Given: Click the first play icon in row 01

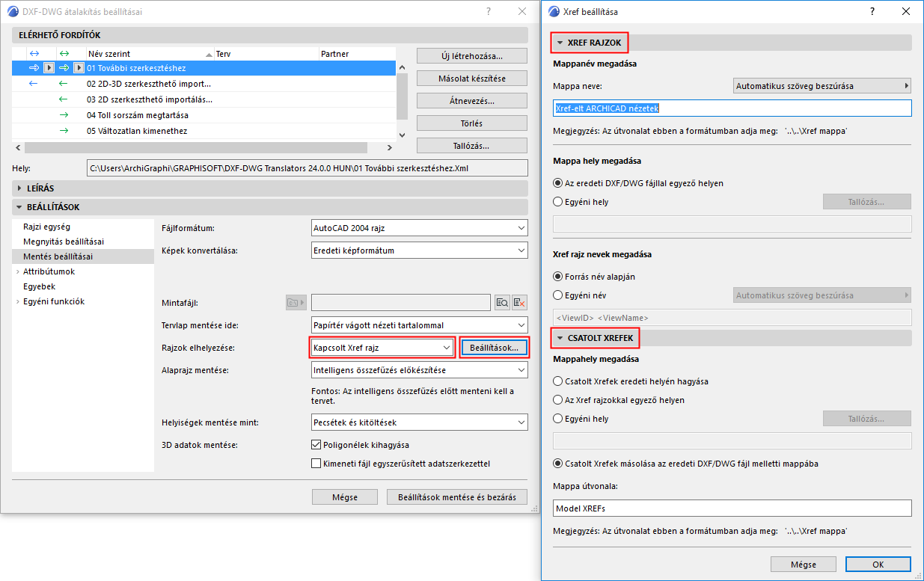Looking at the screenshot, I should coord(49,68).
